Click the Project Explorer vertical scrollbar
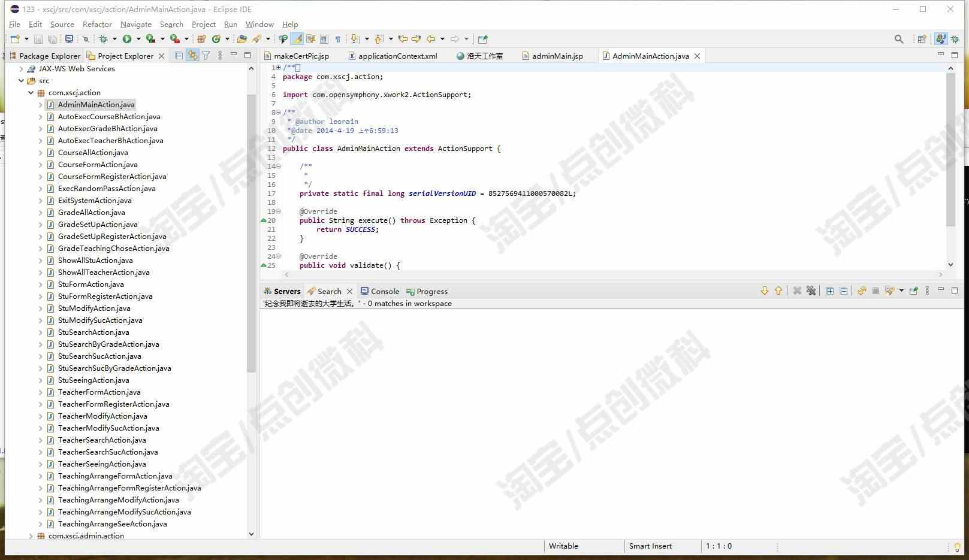This screenshot has height=560, width=969. coord(251,234)
